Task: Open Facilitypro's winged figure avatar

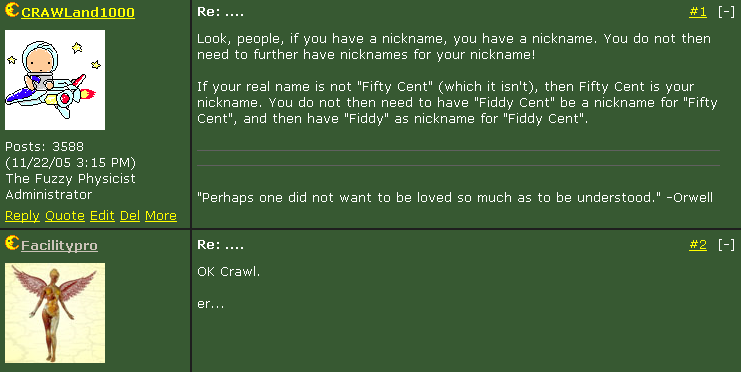Action: coord(55,313)
